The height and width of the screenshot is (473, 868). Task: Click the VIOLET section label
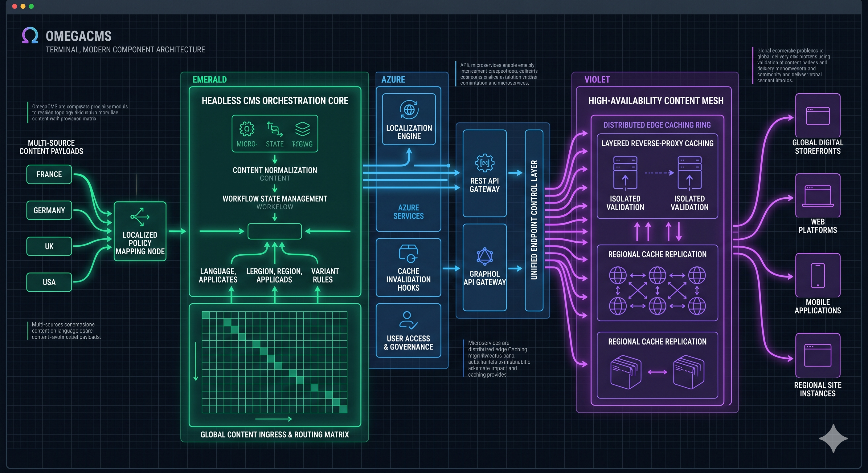point(597,80)
